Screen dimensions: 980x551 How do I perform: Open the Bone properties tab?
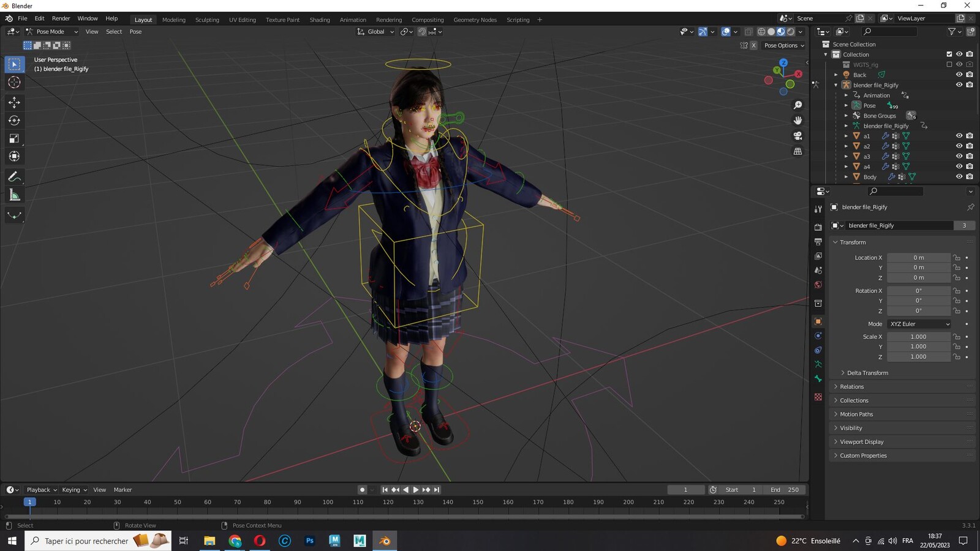coord(818,379)
